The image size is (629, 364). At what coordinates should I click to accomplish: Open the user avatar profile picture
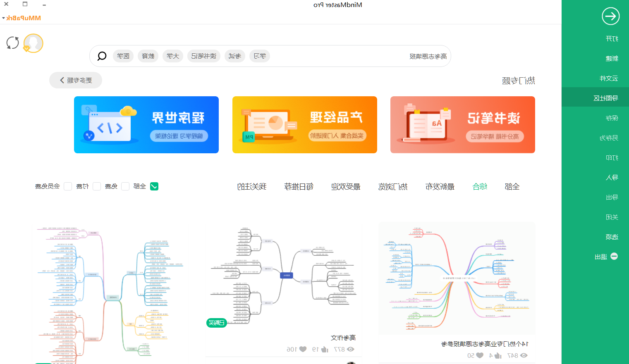point(33,43)
